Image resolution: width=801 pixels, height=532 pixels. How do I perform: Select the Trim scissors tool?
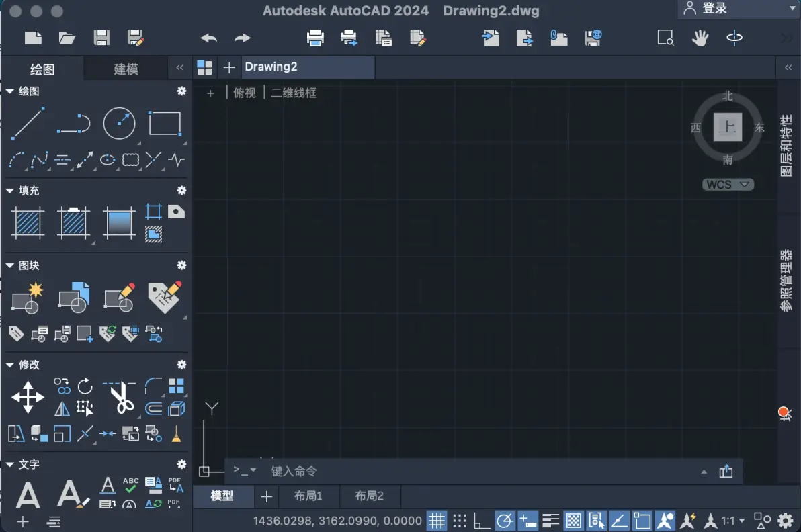120,397
